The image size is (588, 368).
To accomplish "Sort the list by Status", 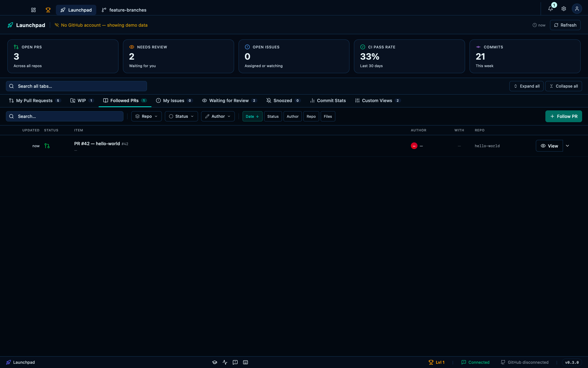I will pos(273,116).
